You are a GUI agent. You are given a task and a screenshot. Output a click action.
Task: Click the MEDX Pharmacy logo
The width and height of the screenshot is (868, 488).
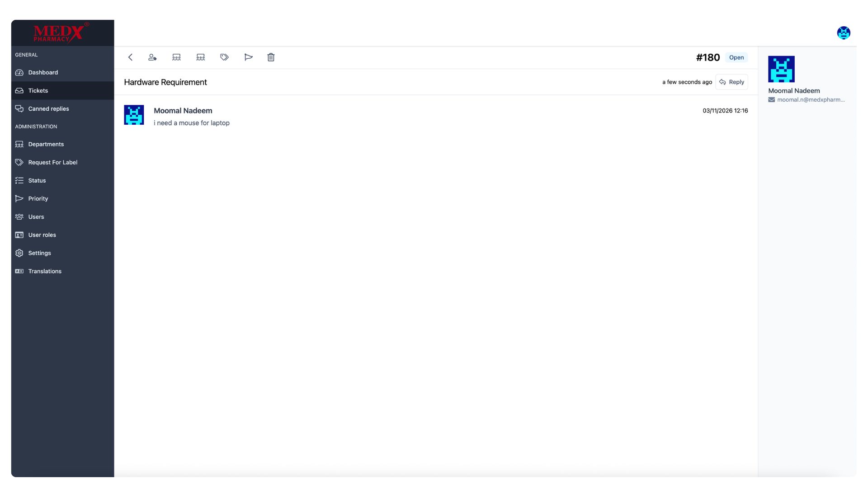tap(61, 33)
